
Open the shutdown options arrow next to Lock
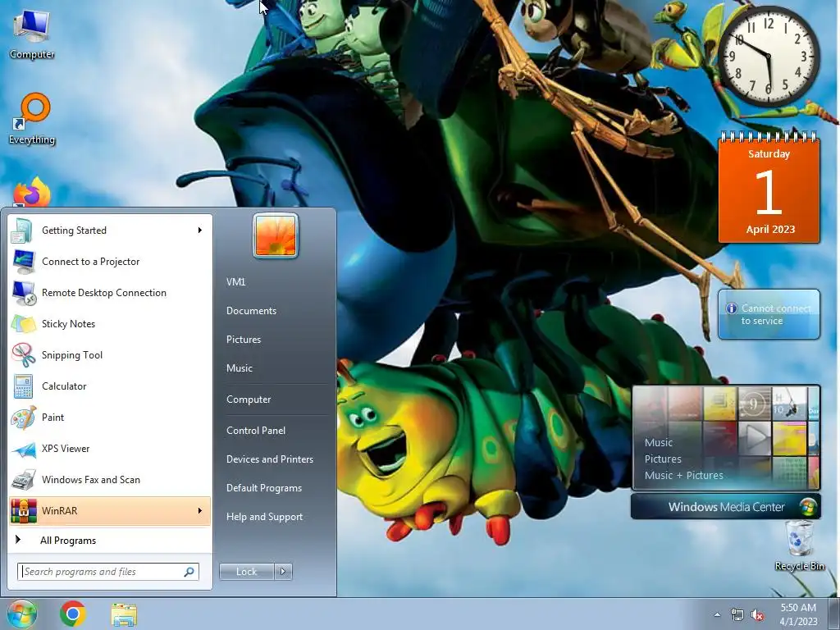(x=283, y=572)
